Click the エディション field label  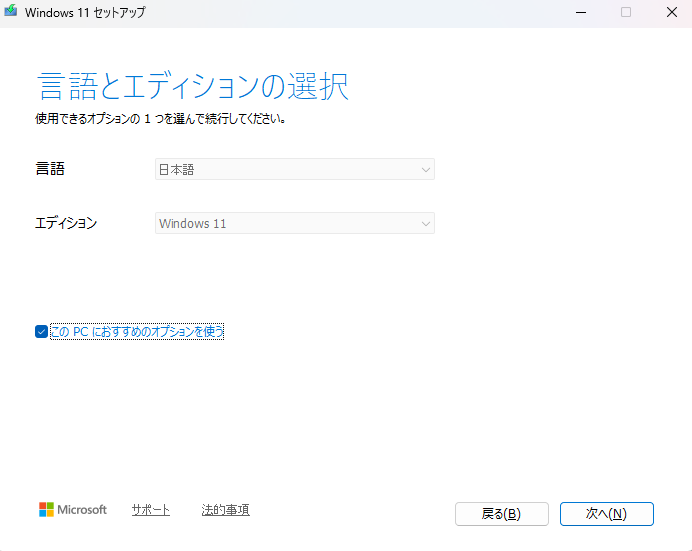point(66,223)
